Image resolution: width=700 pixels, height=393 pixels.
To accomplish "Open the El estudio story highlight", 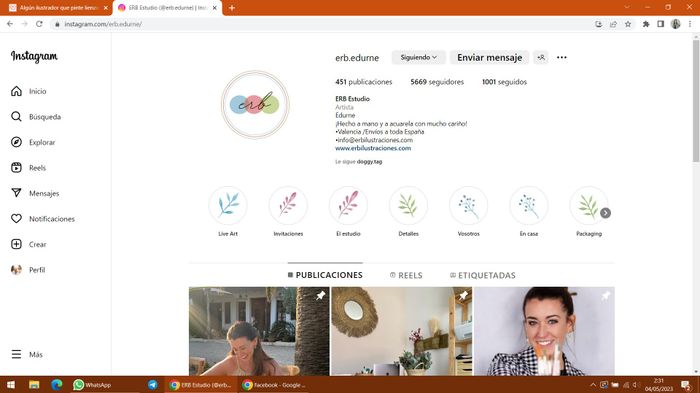I will point(348,205).
